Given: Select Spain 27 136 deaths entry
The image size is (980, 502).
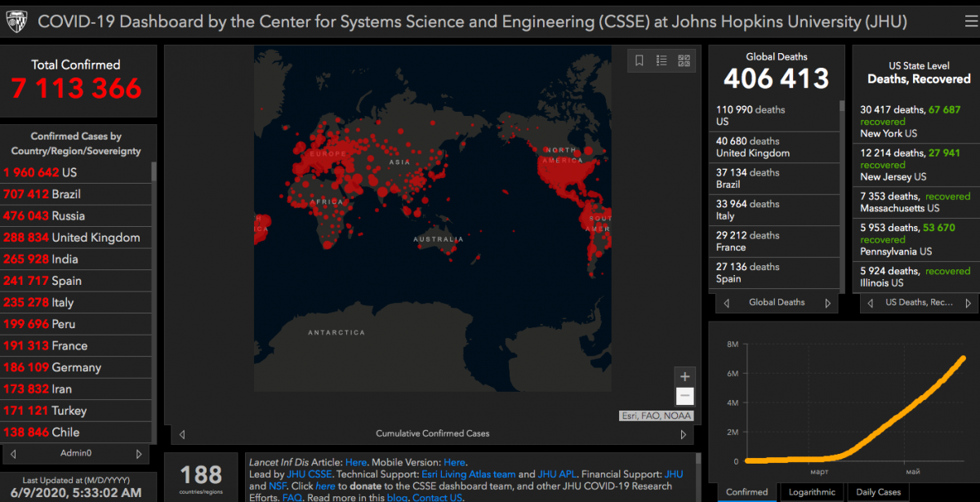Looking at the screenshot, I should click(776, 273).
